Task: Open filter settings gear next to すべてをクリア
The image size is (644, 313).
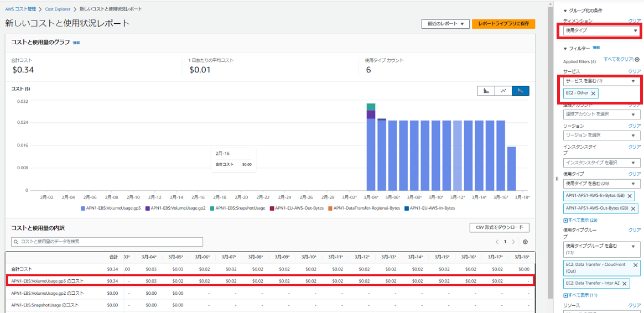Action: (637, 60)
